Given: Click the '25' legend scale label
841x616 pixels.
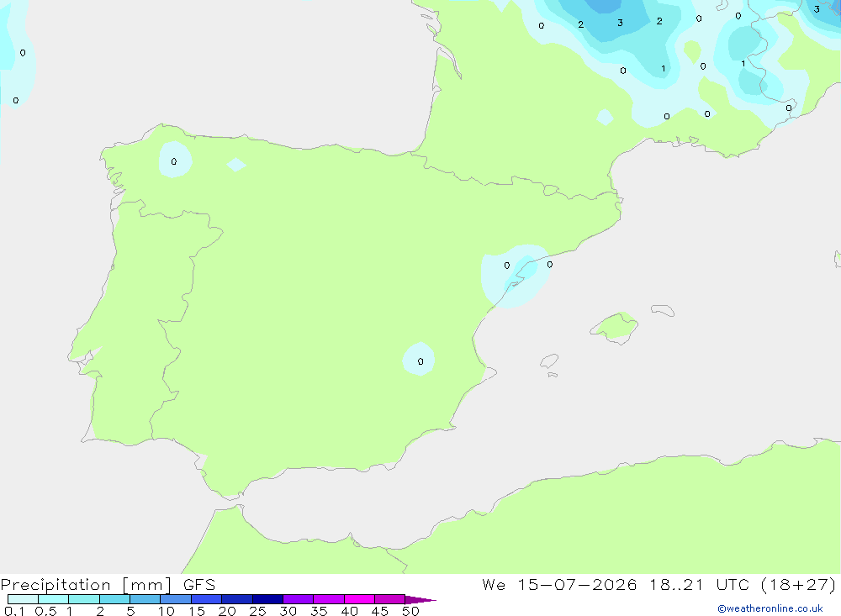Looking at the screenshot, I should tap(258, 611).
